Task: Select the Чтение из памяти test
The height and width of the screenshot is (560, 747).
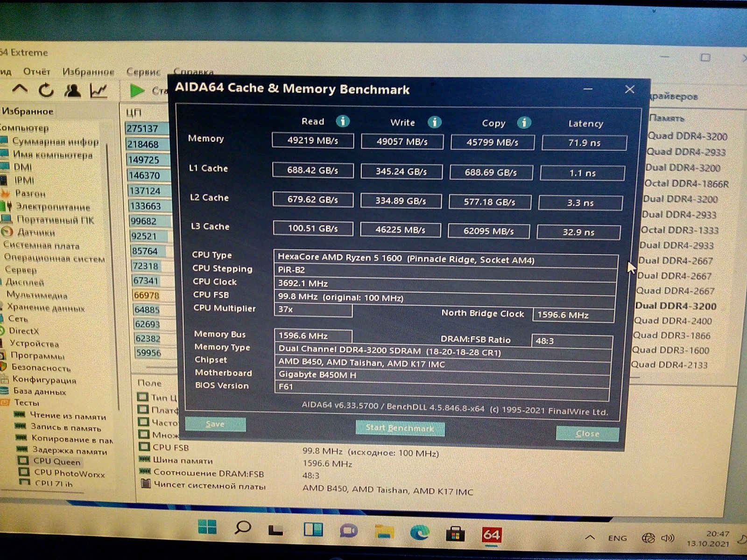Action: click(68, 416)
